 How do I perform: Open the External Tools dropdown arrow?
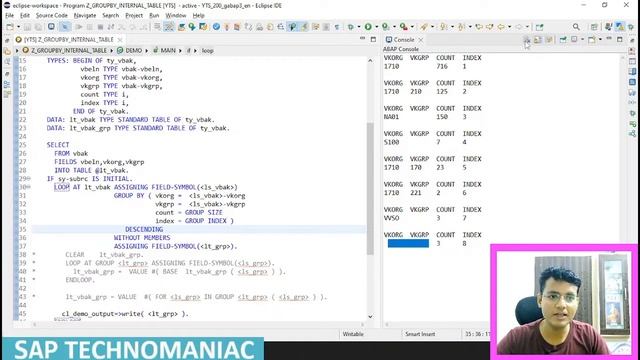pyautogui.click(x=411, y=27)
